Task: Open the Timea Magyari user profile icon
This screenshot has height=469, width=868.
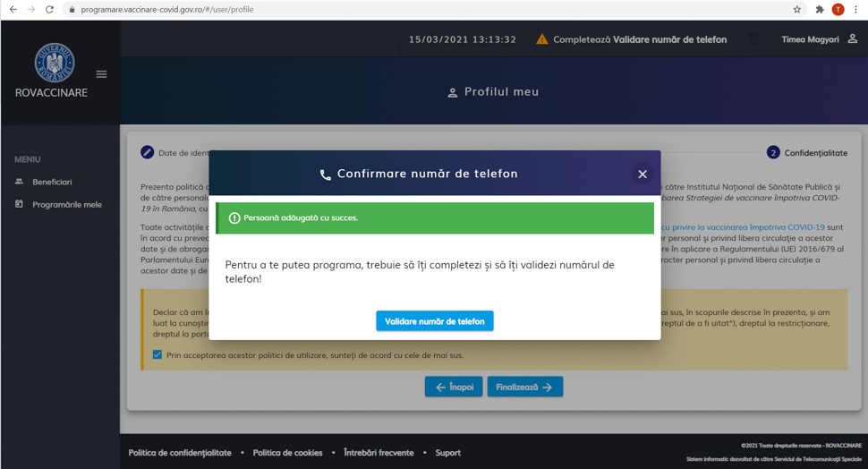Action: (x=852, y=39)
